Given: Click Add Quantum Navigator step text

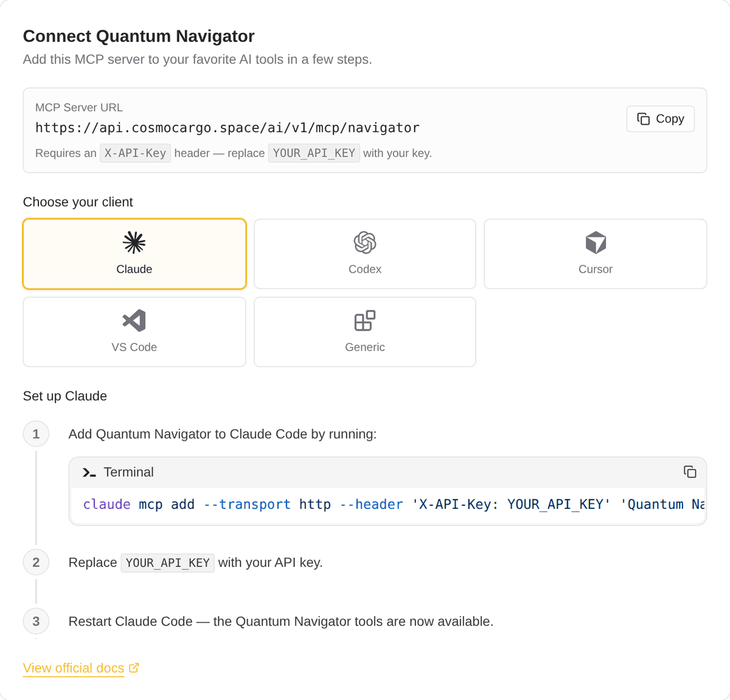Looking at the screenshot, I should point(223,434).
